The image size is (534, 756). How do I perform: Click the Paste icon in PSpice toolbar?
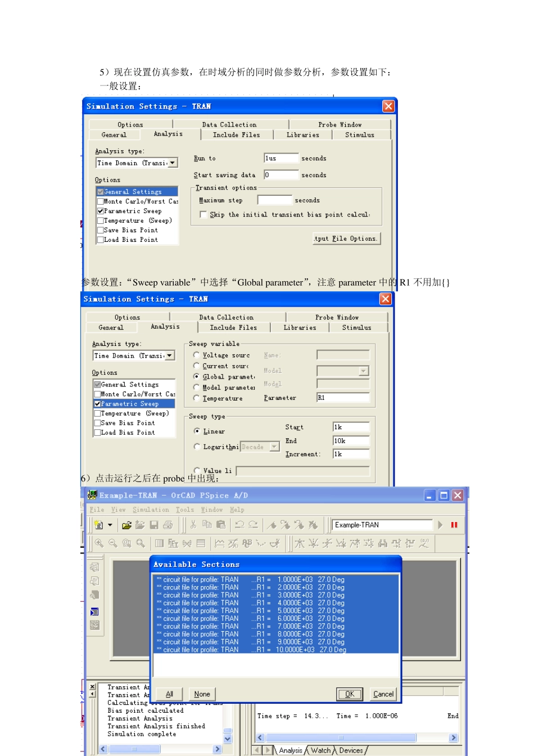pos(221,525)
